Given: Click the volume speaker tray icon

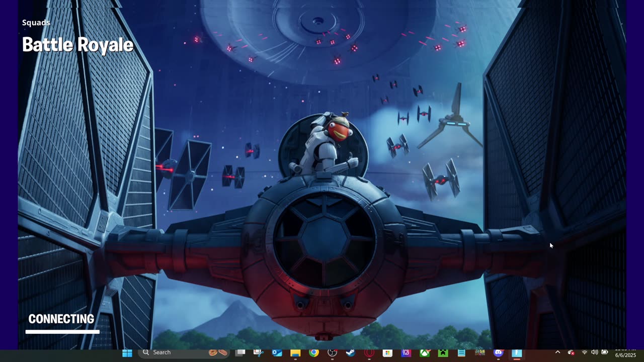Looking at the screenshot, I should point(595,352).
